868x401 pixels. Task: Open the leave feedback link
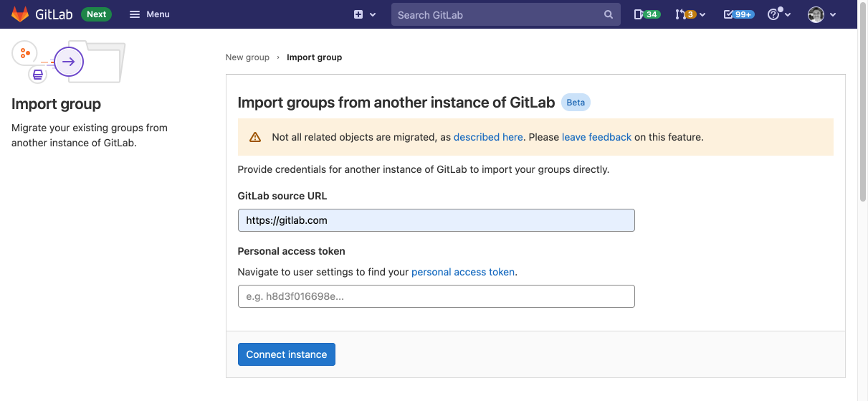coord(596,137)
